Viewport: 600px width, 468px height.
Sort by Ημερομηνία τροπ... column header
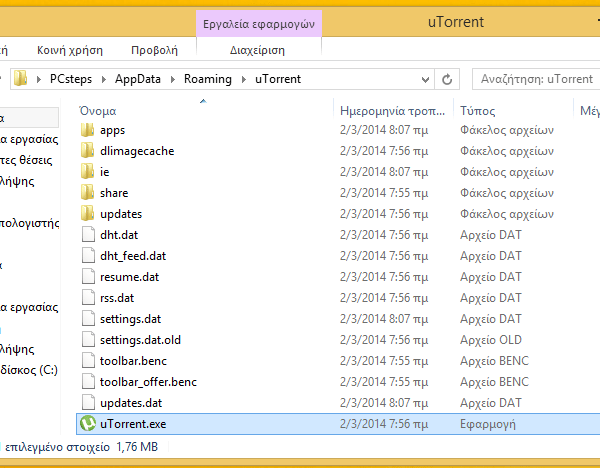(393, 111)
